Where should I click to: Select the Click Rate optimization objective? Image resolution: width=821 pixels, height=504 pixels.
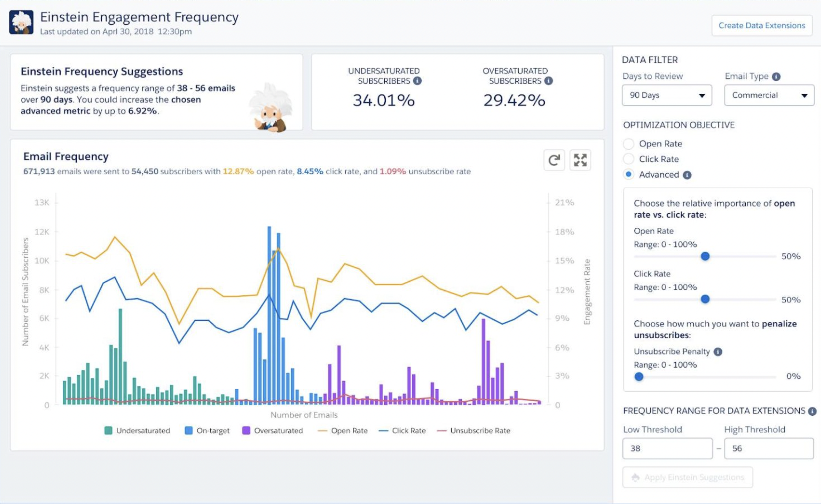[x=629, y=159]
